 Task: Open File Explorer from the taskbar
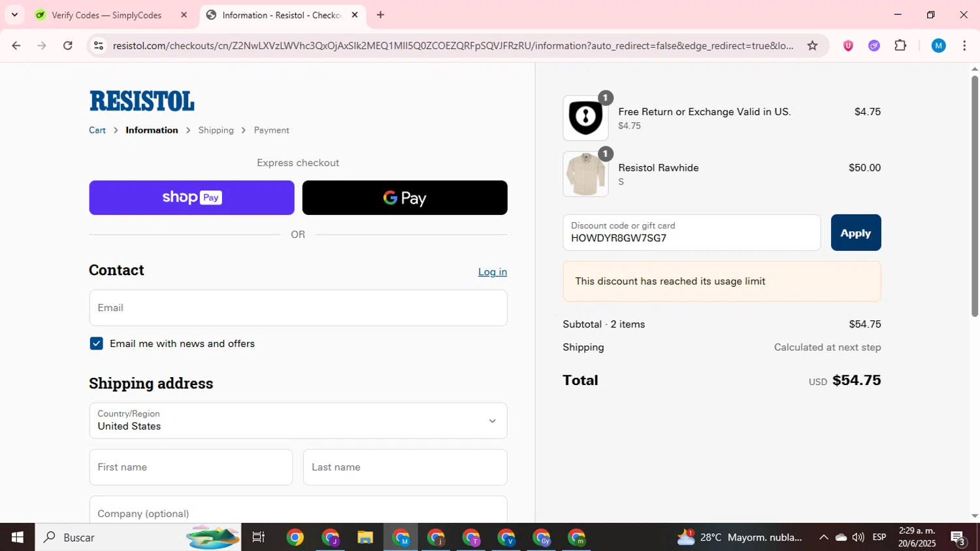point(365,537)
